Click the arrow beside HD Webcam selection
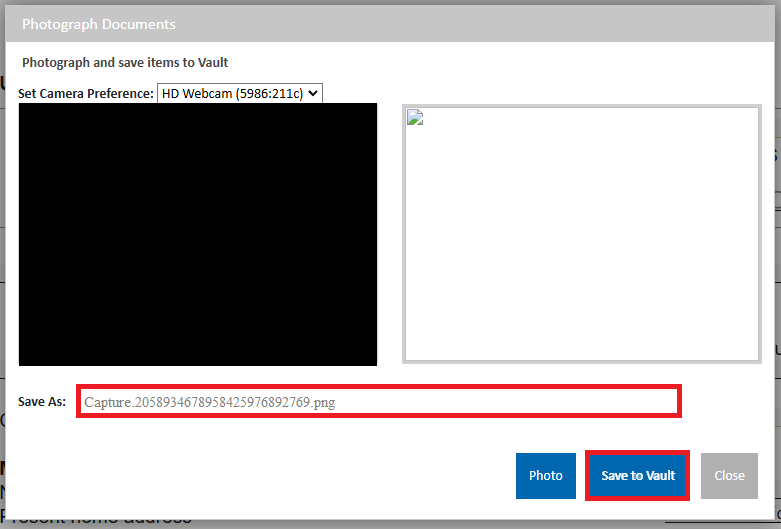Viewport: 781px width, 529px height. [x=313, y=93]
